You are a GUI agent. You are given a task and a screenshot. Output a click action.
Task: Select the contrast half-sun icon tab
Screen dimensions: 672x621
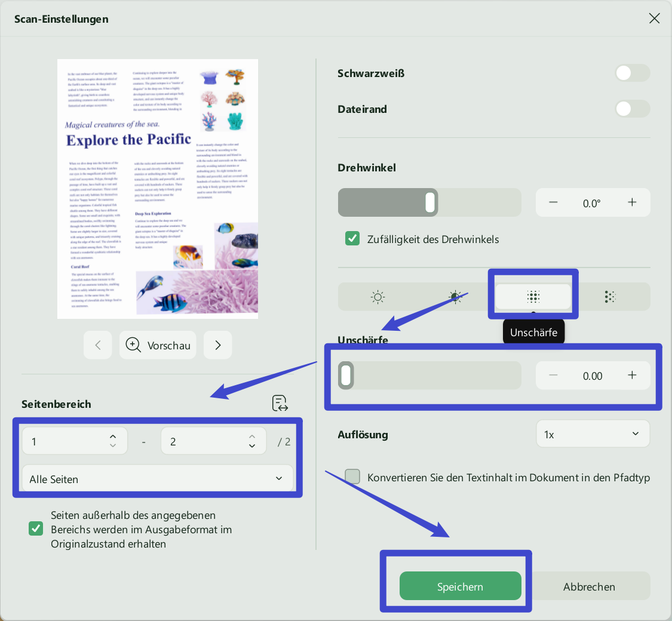(x=455, y=297)
